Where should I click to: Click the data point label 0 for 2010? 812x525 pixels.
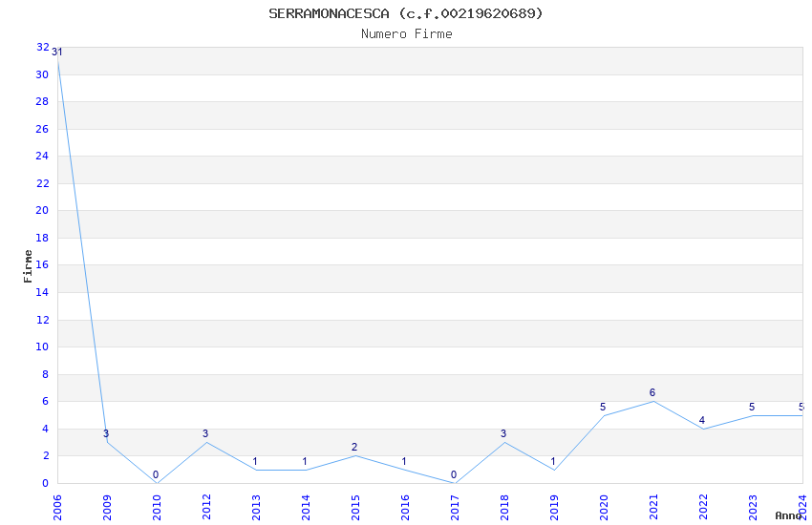click(156, 474)
